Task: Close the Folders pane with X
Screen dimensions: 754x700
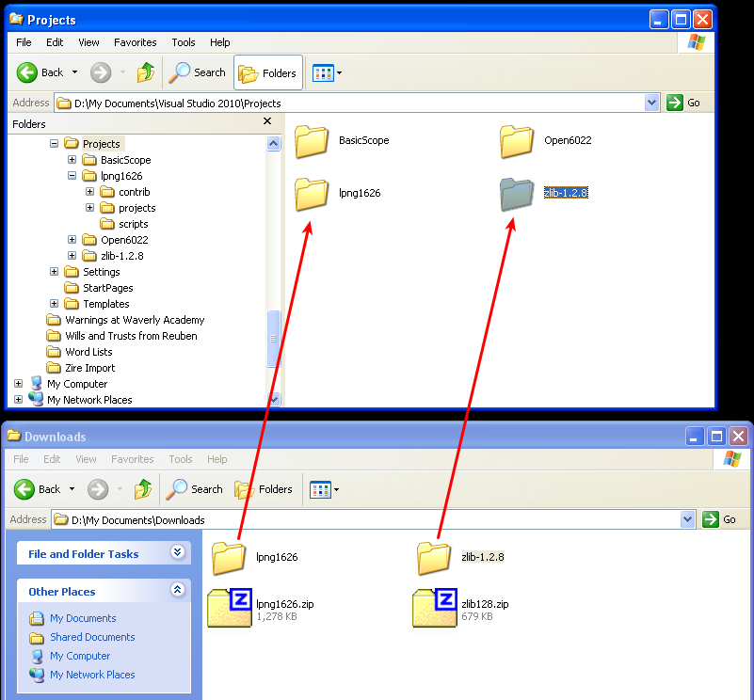Action: pyautogui.click(x=267, y=121)
